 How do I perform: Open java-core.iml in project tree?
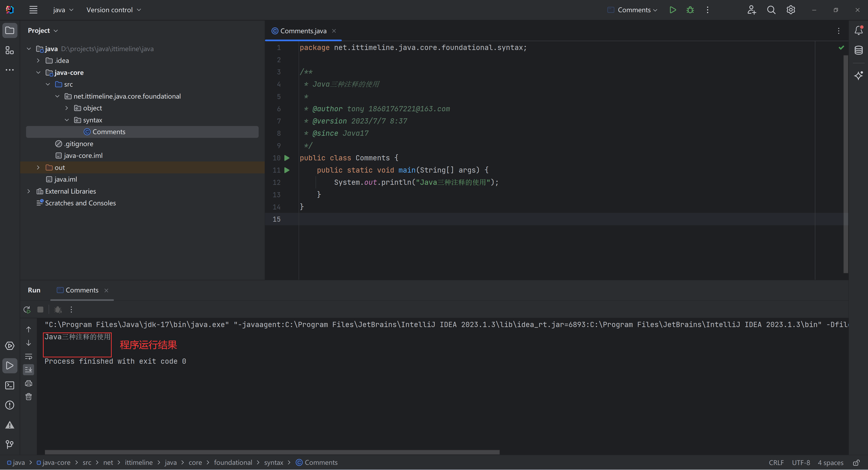click(79, 155)
